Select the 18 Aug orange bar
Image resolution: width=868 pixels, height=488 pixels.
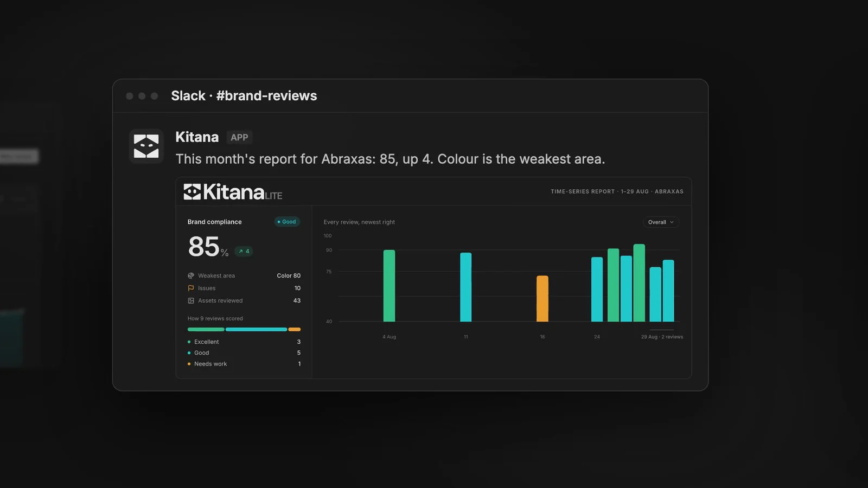[x=542, y=299]
